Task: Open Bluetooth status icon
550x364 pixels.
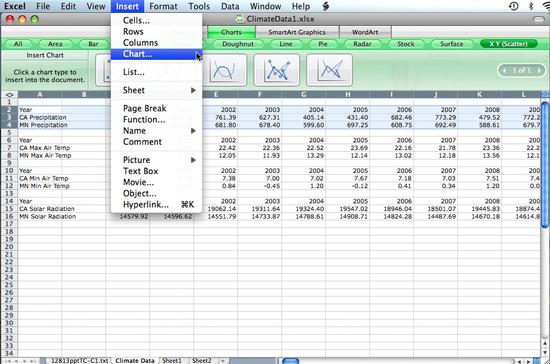Action: pyautogui.click(x=531, y=6)
